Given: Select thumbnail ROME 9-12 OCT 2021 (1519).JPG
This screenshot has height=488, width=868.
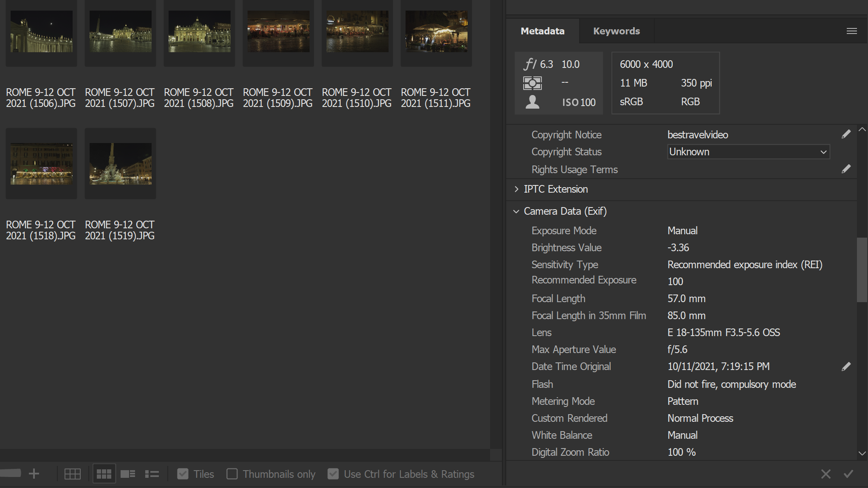Looking at the screenshot, I should [x=120, y=163].
